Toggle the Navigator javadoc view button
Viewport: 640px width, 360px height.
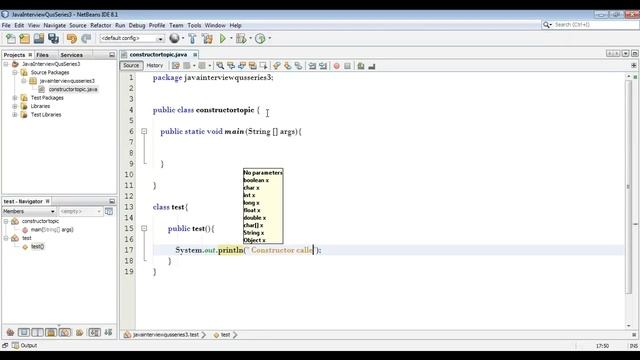click(x=109, y=211)
